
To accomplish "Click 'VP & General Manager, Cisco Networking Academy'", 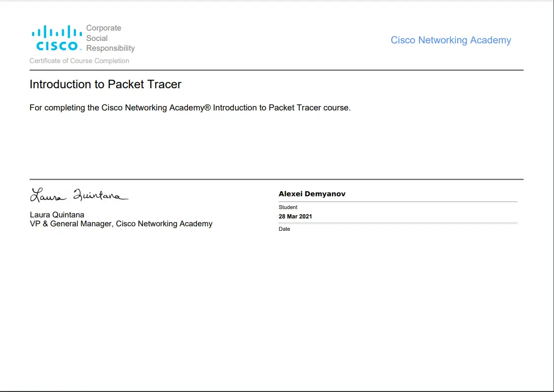I will (121, 224).
